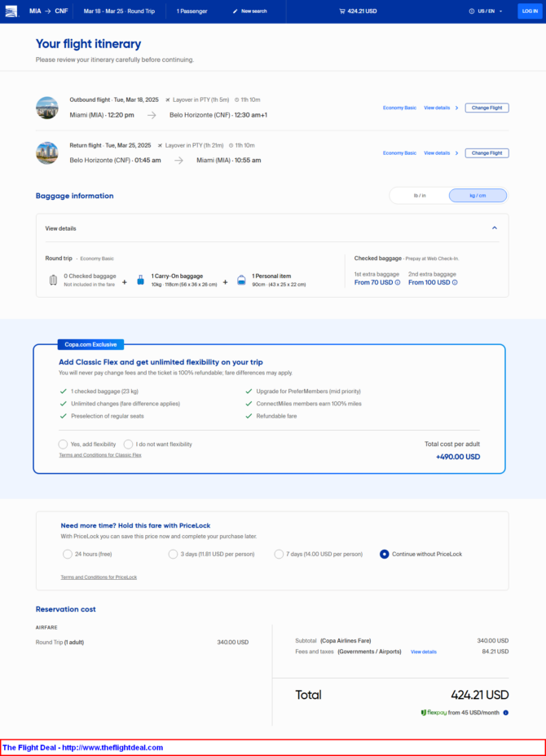
Task: Open Terms and Conditions for PriceLock
Action: coord(99,577)
